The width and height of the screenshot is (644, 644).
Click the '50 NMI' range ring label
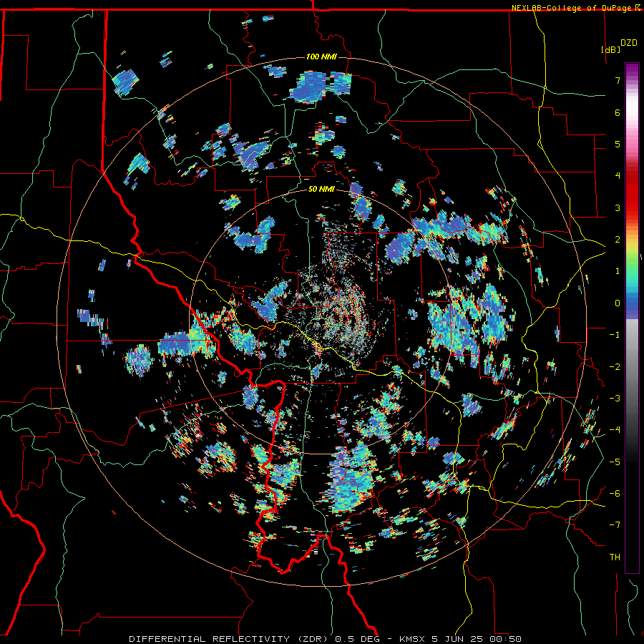pyautogui.click(x=321, y=189)
